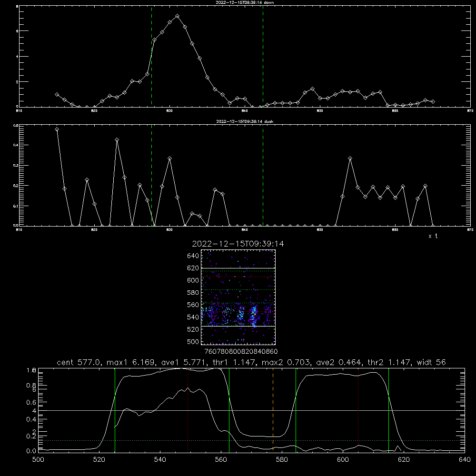Screen dimensions: 476x476
Task: Click the peak diamond marker in dawn plot
Action: click(x=177, y=16)
